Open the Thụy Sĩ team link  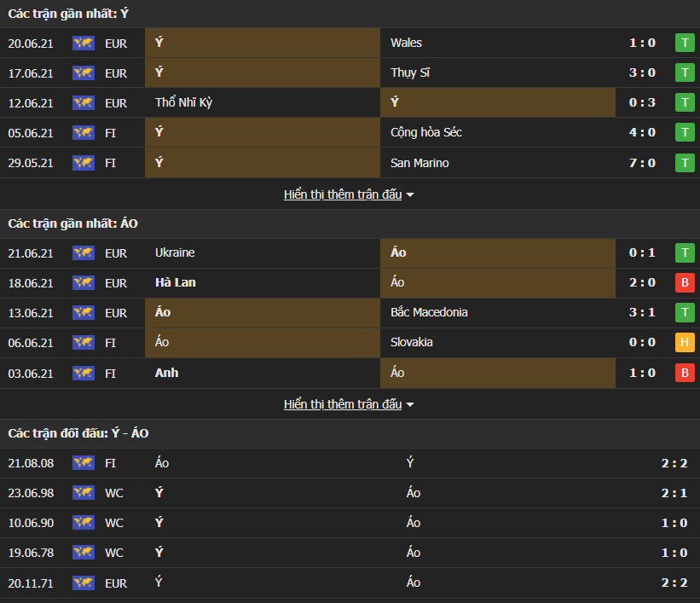tap(409, 73)
